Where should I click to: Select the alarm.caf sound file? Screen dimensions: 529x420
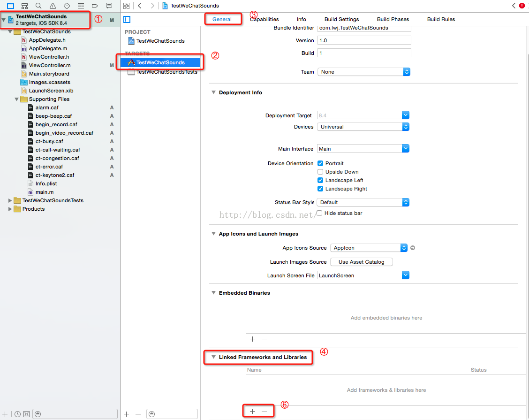click(x=47, y=108)
